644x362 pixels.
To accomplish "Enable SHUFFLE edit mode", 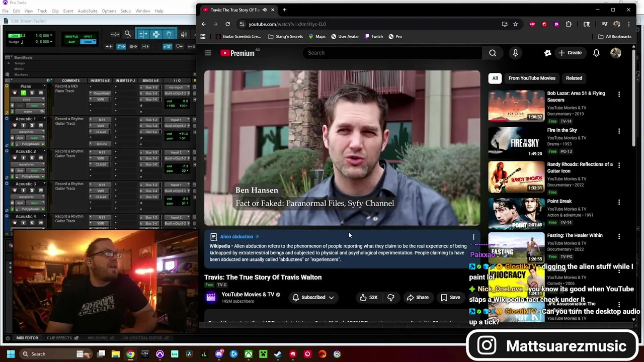I will [x=71, y=37].
